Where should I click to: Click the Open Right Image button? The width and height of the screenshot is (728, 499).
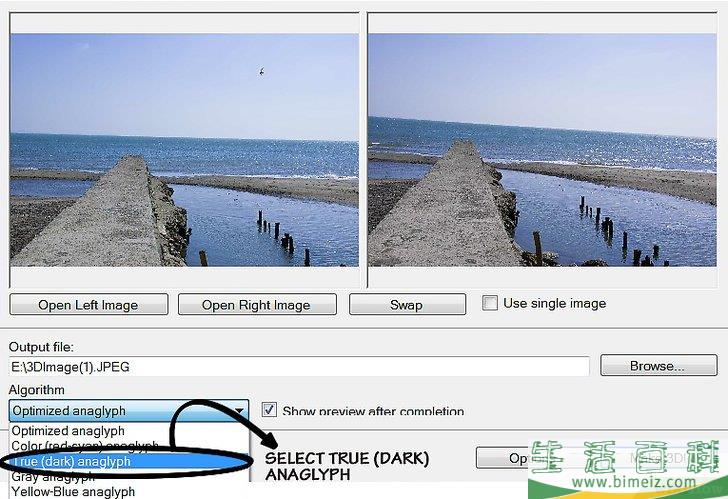coord(257,305)
